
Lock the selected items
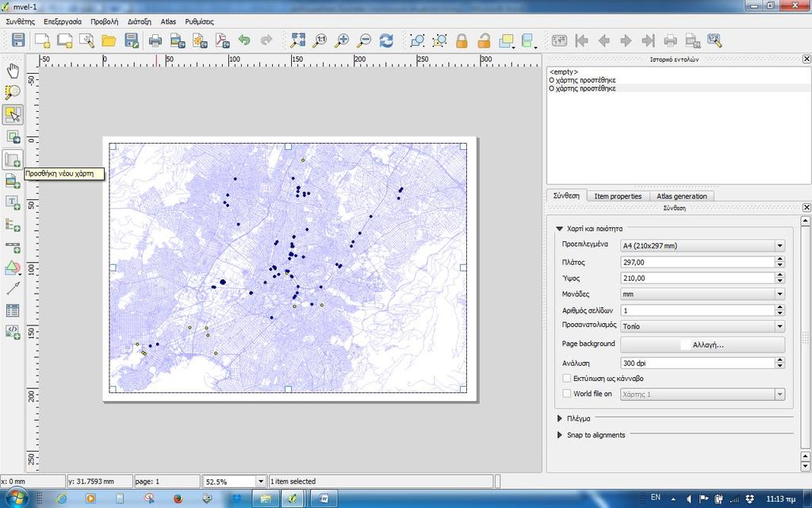click(x=462, y=40)
